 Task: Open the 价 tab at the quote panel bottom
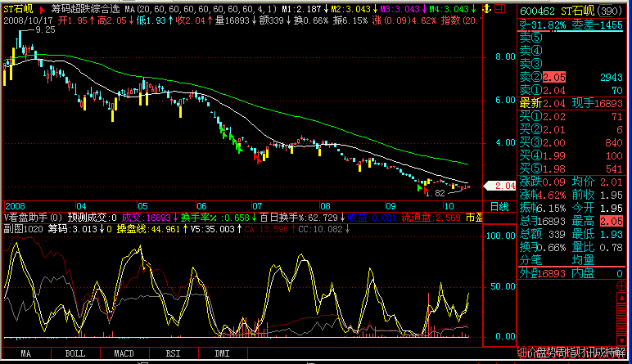tap(531, 353)
